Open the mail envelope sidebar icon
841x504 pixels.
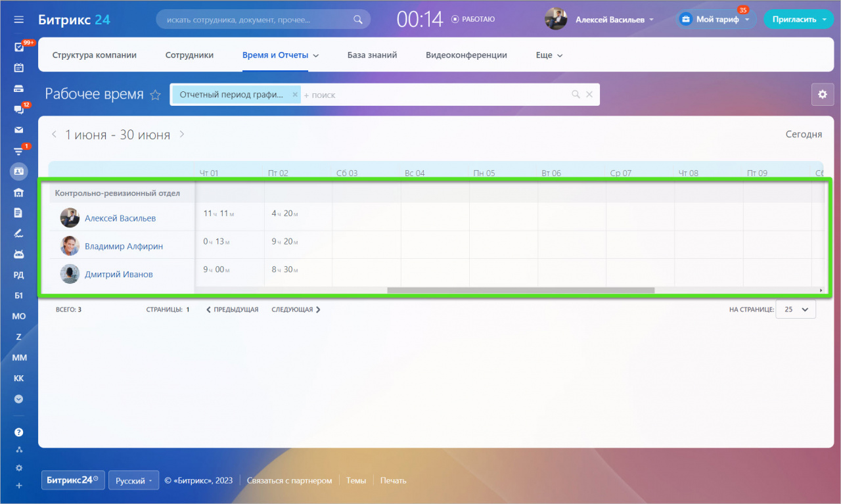(18, 130)
